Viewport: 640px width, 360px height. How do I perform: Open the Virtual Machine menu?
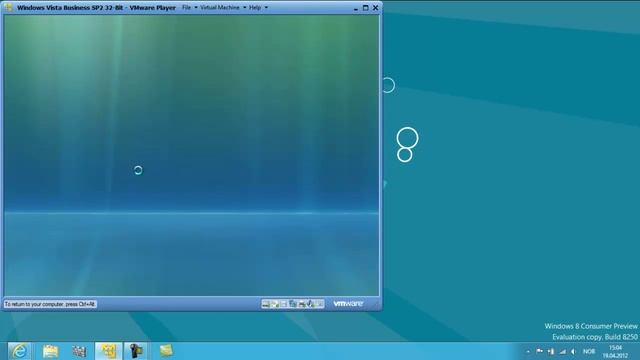point(220,7)
